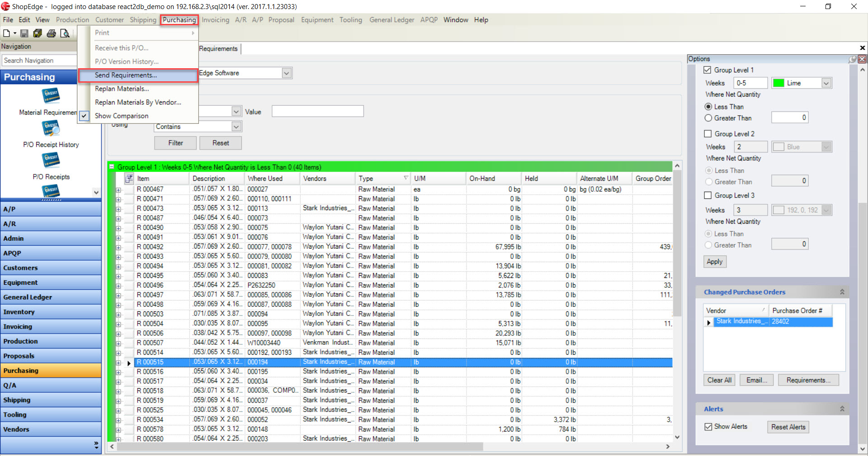
Task: Toggle the Group Level 1 checkbox
Action: pyautogui.click(x=708, y=70)
